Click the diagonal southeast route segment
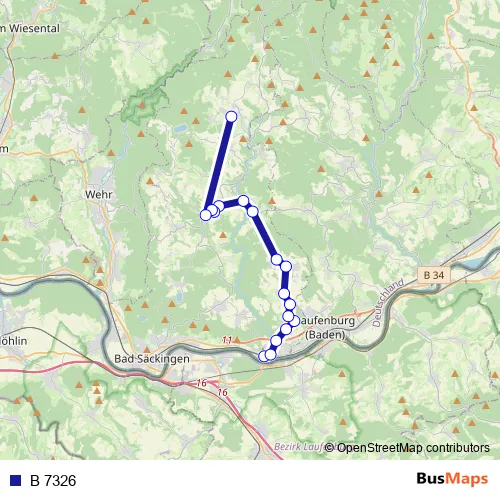This screenshot has width=500, height=500. [265, 236]
